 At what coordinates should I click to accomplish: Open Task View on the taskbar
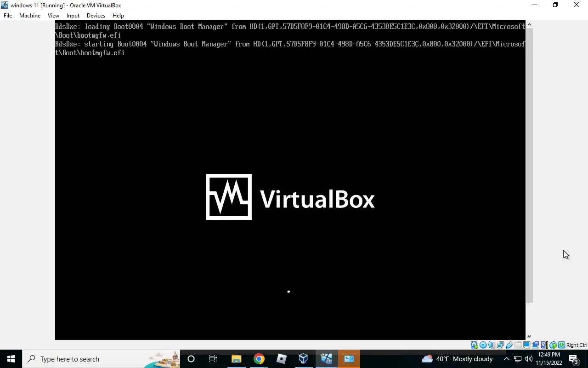pos(213,359)
